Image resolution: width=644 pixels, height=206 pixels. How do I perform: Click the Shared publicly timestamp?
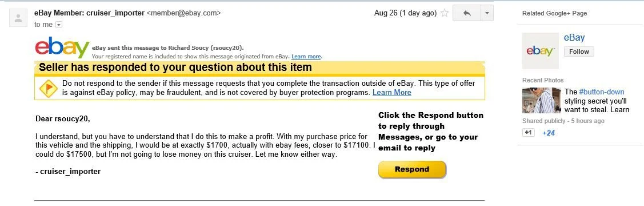point(563,121)
